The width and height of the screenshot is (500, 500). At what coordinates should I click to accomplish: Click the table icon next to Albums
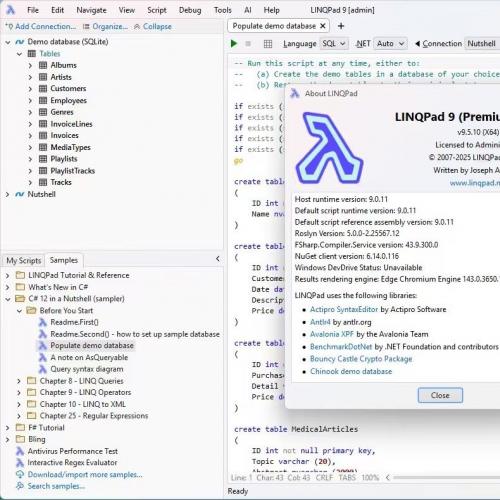click(x=43, y=65)
